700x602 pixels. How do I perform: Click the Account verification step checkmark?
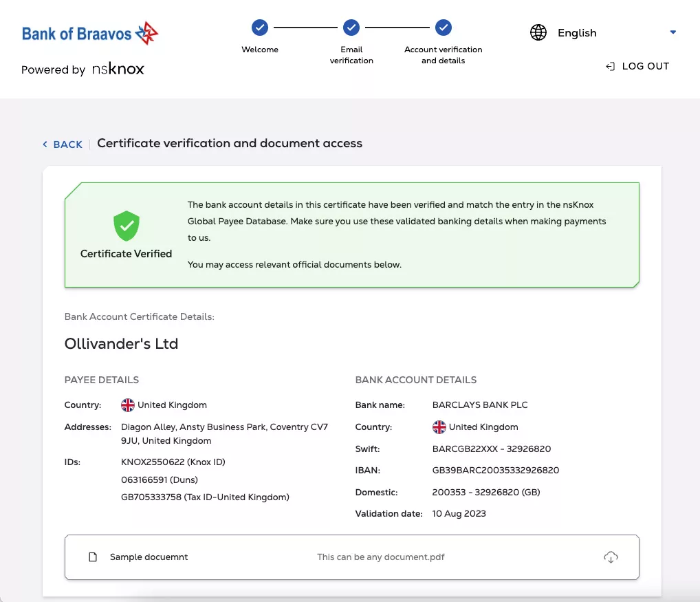point(444,28)
